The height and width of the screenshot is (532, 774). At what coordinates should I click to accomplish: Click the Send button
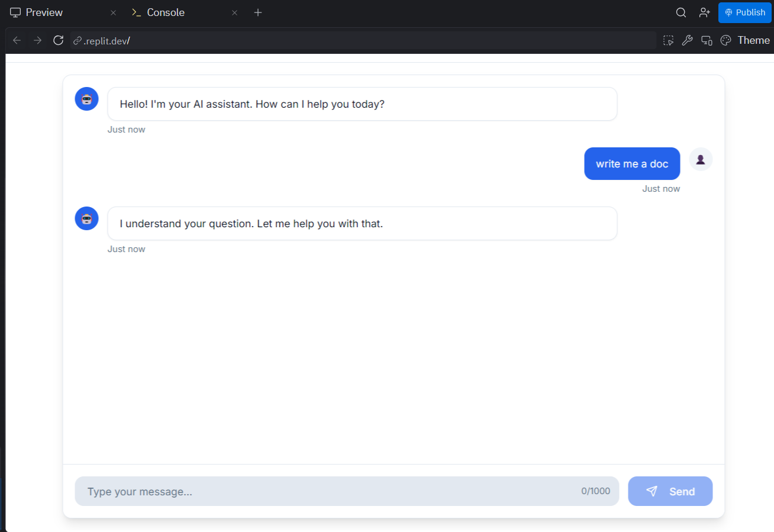(670, 491)
